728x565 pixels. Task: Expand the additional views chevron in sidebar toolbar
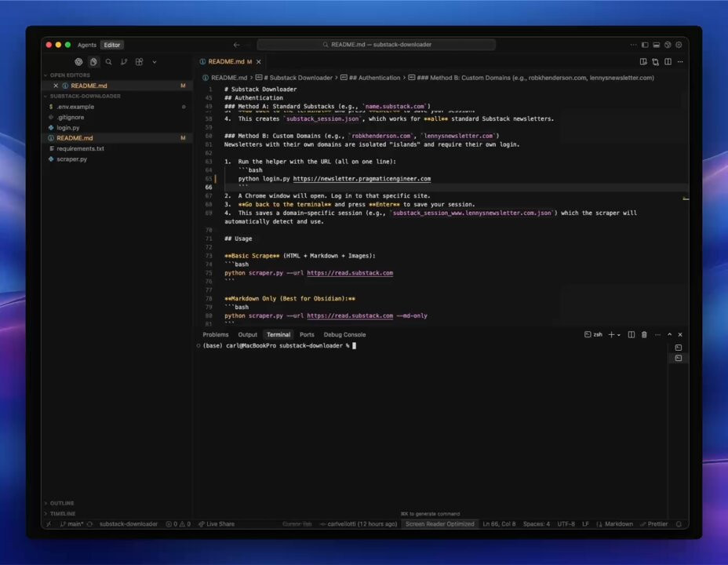154,62
